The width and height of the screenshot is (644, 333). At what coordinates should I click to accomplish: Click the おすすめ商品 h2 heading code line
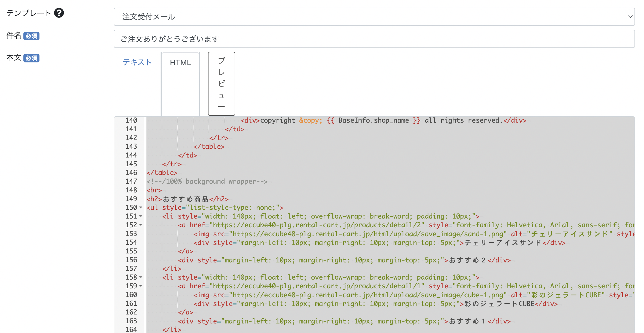[187, 199]
